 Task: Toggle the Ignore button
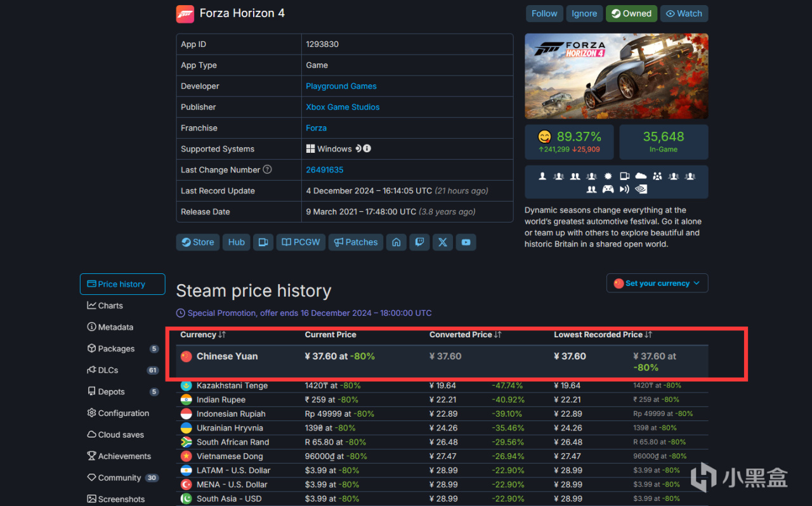coord(584,13)
